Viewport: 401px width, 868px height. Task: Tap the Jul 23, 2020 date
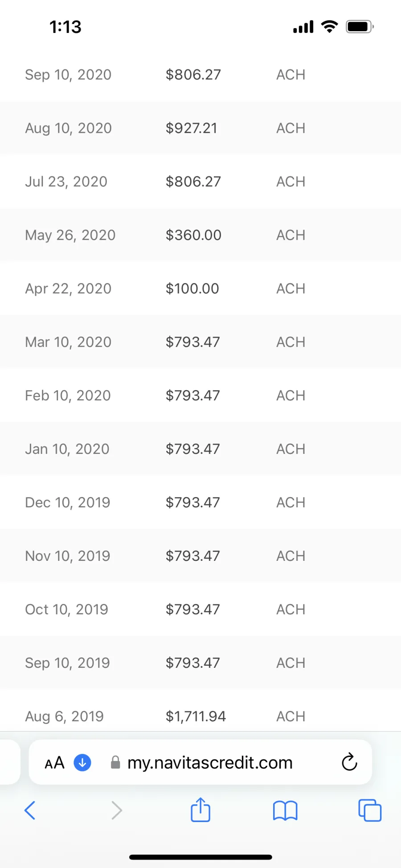(x=66, y=181)
